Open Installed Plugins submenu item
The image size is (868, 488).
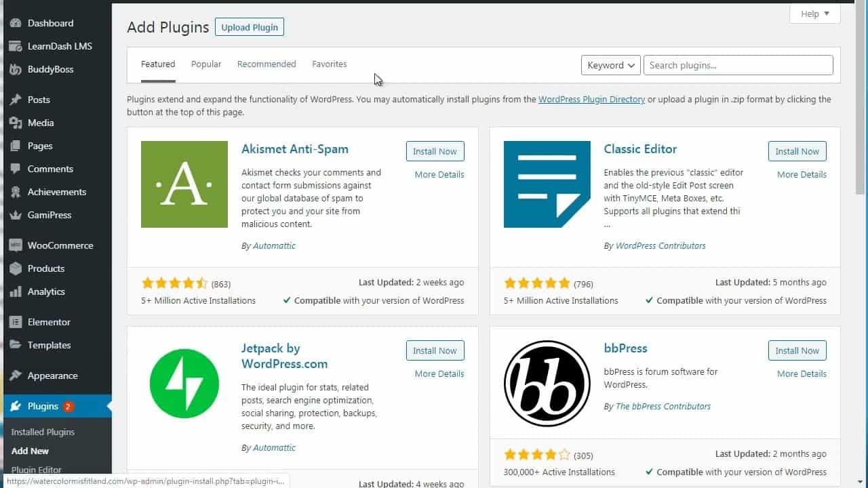(43, 432)
